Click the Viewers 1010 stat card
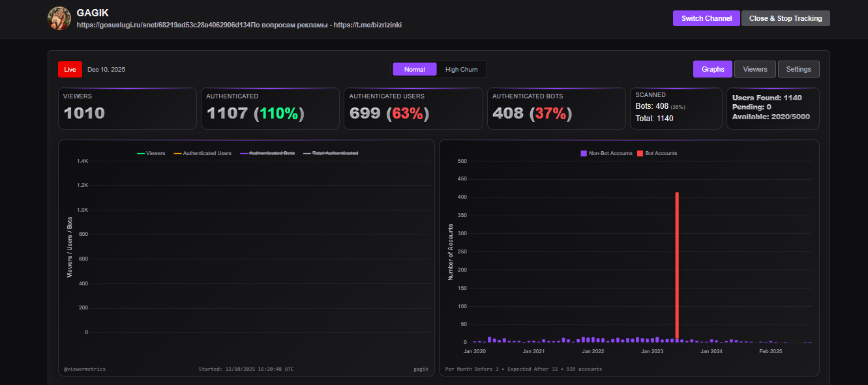Image resolution: width=868 pixels, height=385 pixels. (x=127, y=108)
